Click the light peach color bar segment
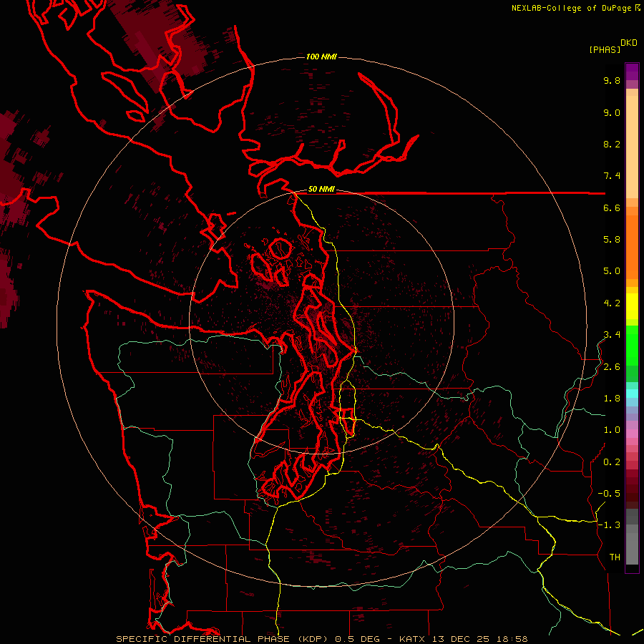 [632, 147]
